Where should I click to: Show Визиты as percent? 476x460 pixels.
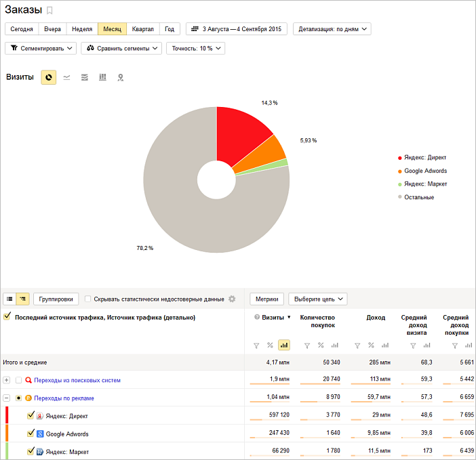270,346
